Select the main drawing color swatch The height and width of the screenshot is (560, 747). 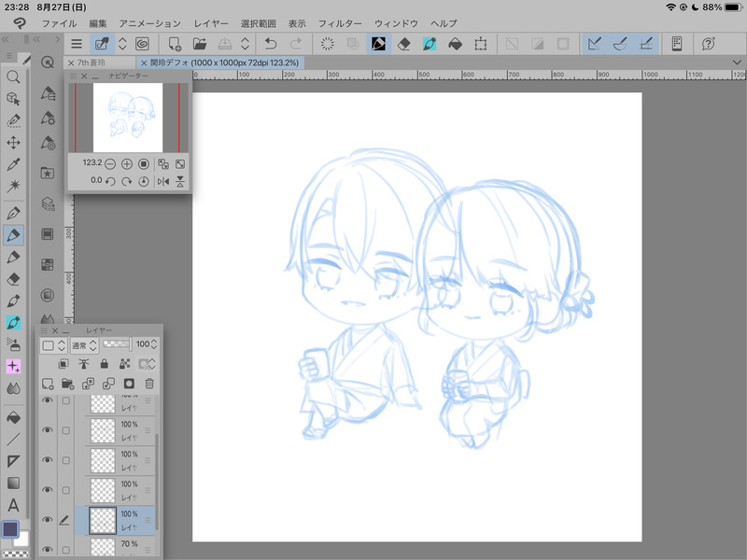click(x=10, y=529)
